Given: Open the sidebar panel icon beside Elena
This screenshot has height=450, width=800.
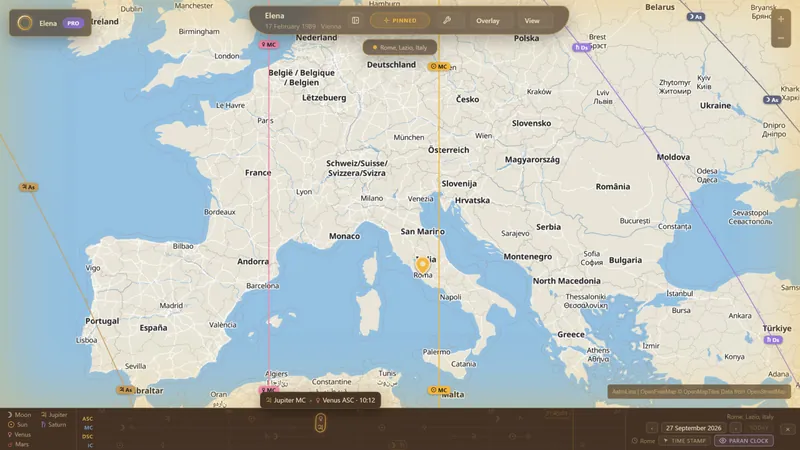Looking at the screenshot, I should 356,20.
